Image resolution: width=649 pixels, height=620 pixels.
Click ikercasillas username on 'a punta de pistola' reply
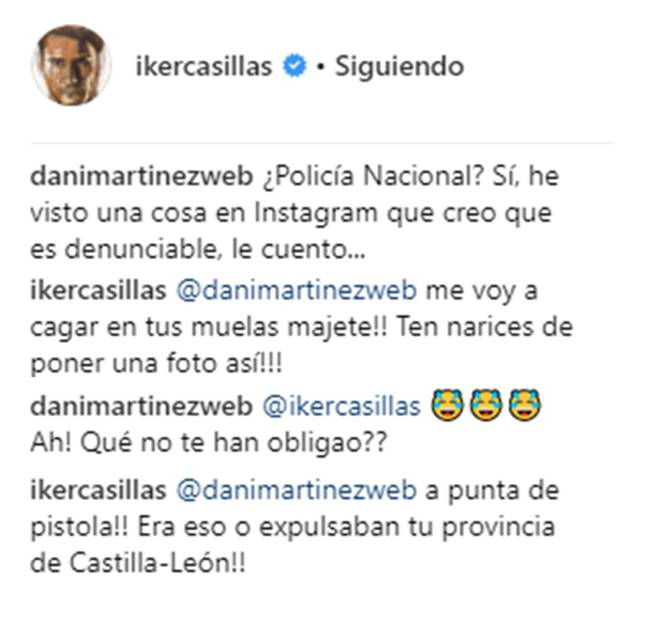(x=99, y=490)
